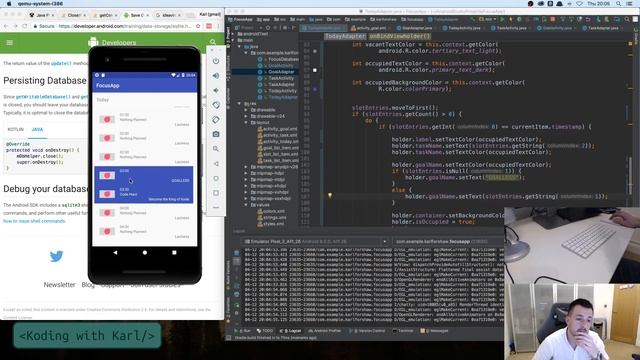
Task: Tap the phone's on-screen recents navigation button
Action: click(x=174, y=253)
